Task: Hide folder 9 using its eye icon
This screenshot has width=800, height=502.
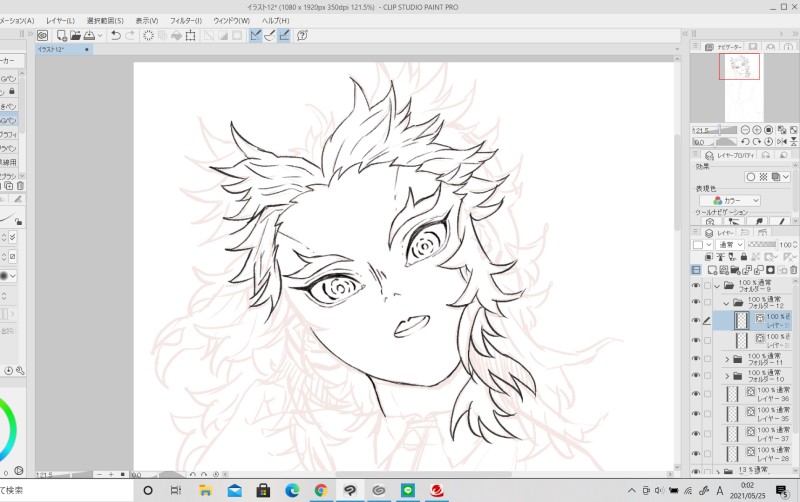Action: (696, 285)
